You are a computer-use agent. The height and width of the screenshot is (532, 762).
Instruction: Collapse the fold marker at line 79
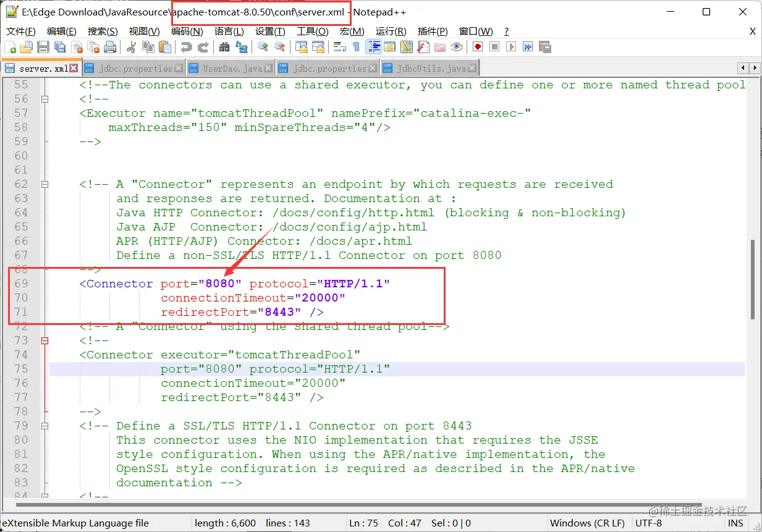click(x=44, y=426)
